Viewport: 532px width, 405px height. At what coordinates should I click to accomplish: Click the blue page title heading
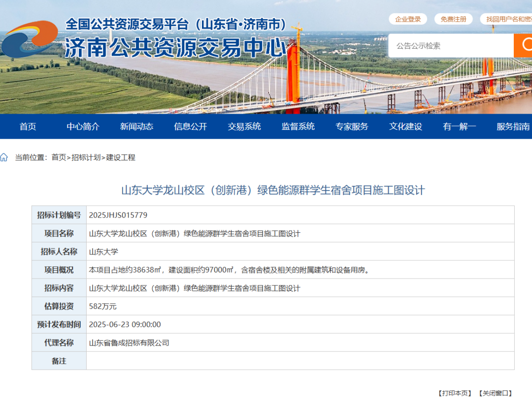[273, 190]
